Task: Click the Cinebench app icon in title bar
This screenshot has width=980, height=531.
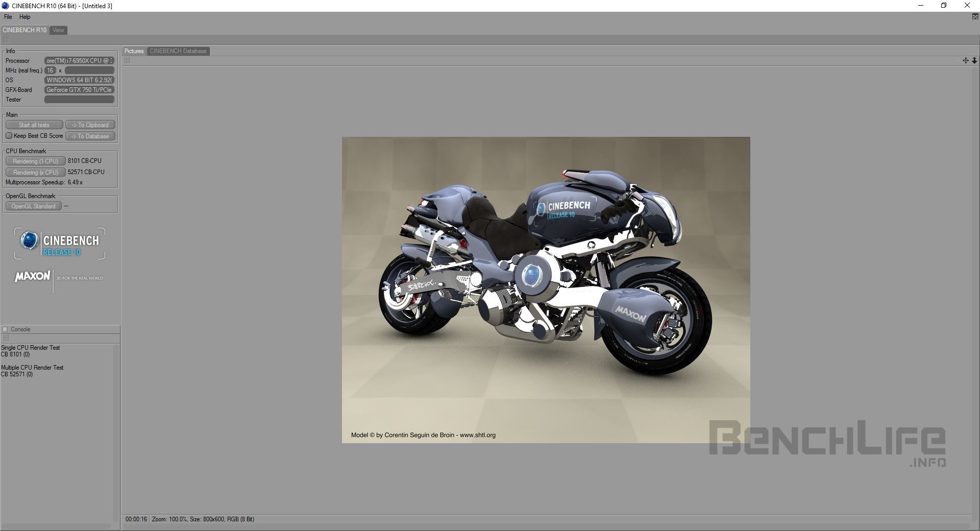Action: coord(5,6)
